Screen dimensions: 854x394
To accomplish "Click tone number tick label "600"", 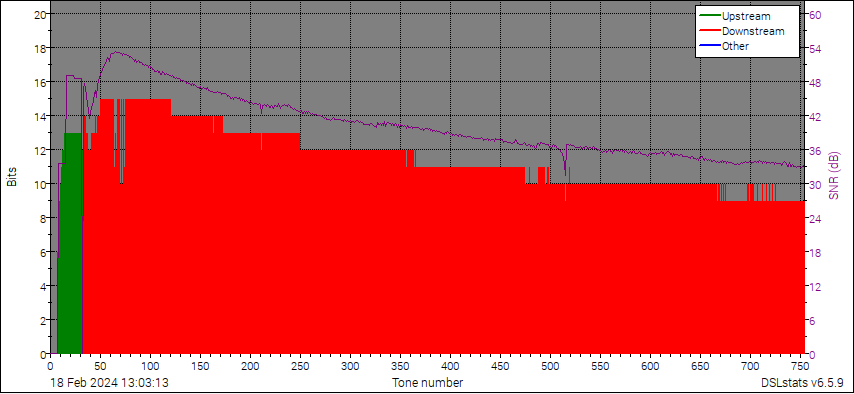I will point(651,365).
